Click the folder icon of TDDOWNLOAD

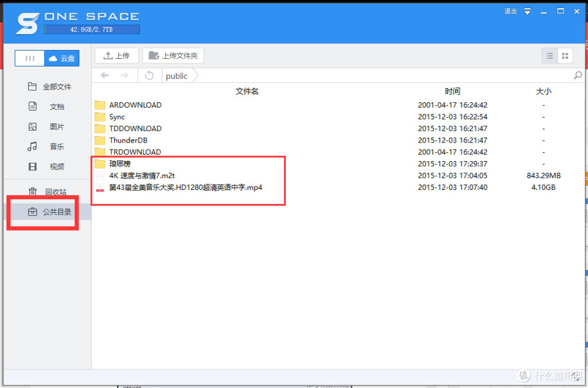(100, 128)
